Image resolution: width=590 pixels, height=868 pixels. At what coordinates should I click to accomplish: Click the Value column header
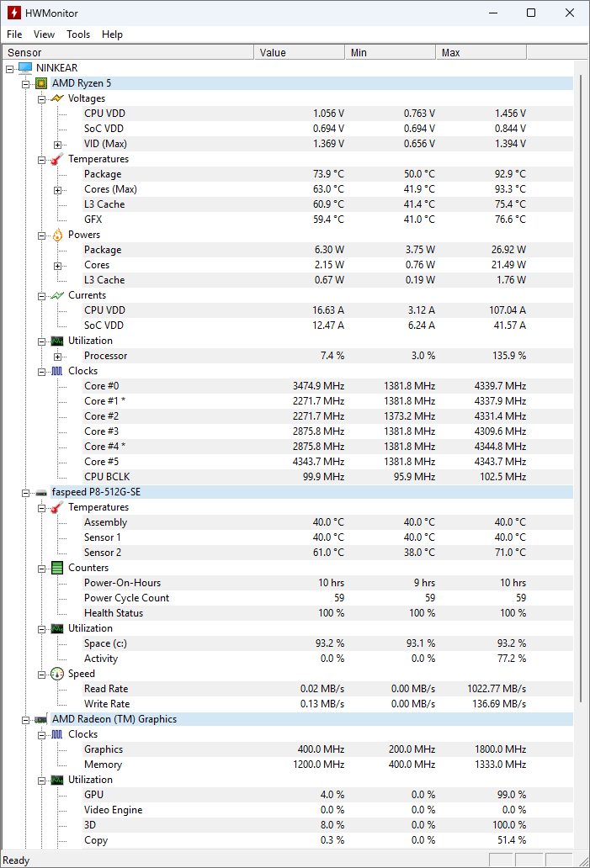[x=299, y=52]
